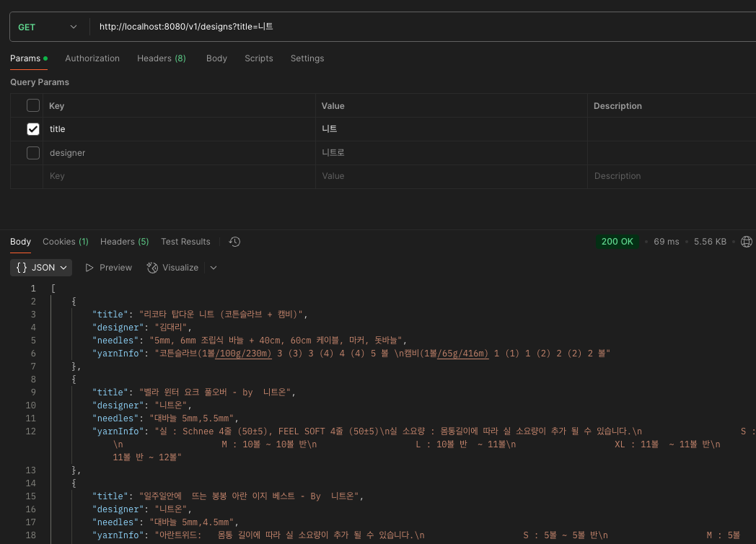Click the needles "대바늘 5mm,4.5mm" line
The width and height of the screenshot is (756, 544).
pyautogui.click(x=165, y=522)
